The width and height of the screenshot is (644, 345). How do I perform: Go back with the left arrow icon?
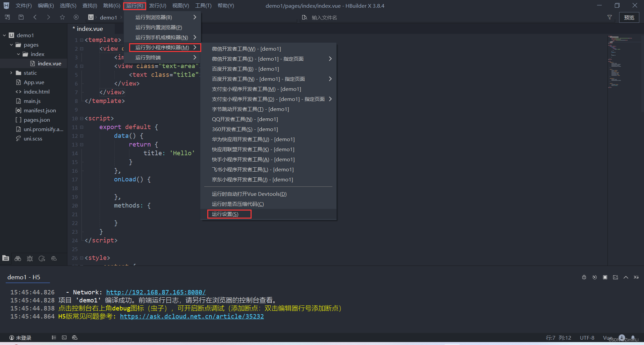click(35, 17)
